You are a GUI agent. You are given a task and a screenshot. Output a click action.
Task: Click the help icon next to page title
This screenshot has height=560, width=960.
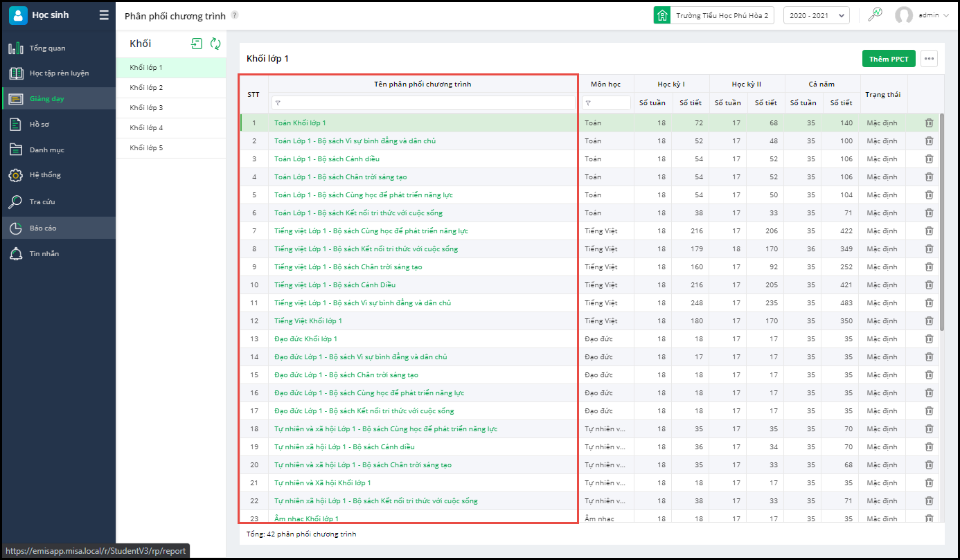coord(235,15)
